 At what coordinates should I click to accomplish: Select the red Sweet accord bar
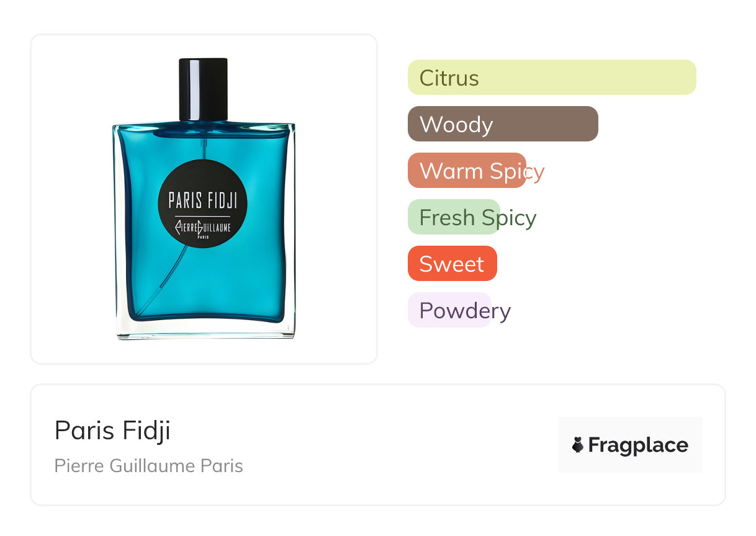(x=452, y=264)
